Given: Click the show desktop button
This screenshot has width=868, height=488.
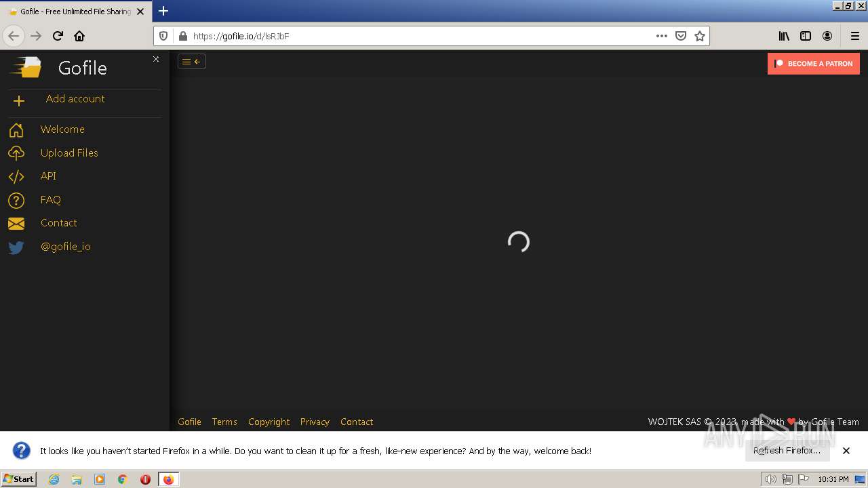Looking at the screenshot, I should tap(860, 479).
